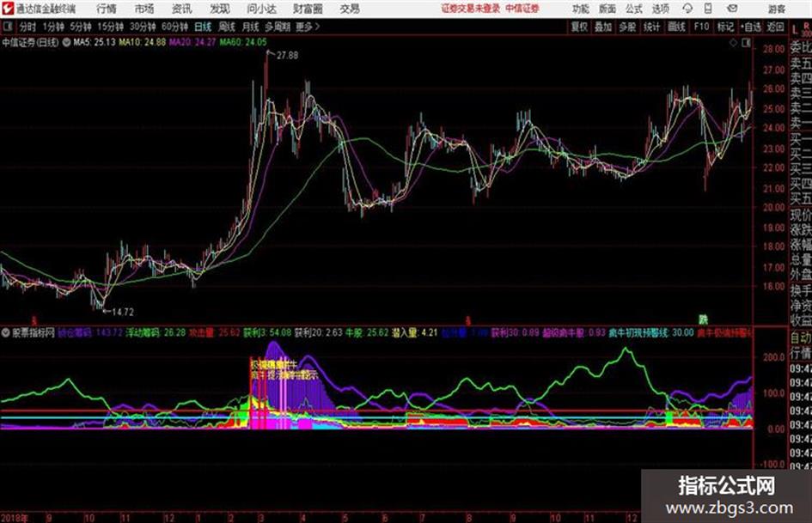Open the 公式 menu
Screen dimensions: 812x523
click(634, 9)
